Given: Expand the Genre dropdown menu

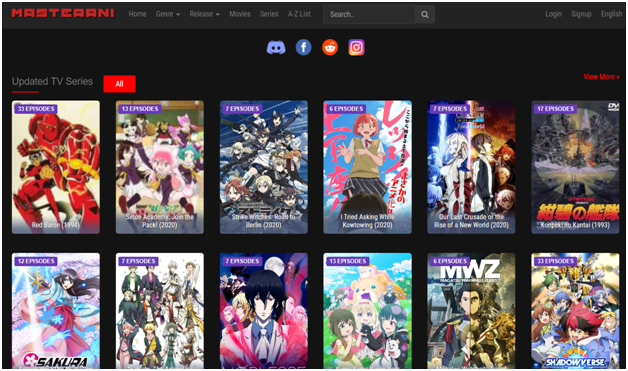Looking at the screenshot, I should click(167, 14).
